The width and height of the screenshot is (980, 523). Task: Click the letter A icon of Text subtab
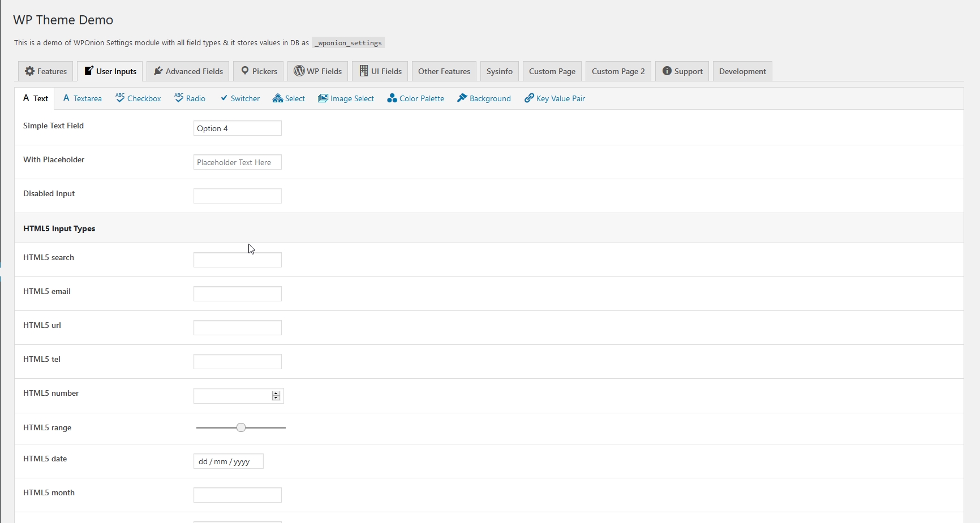pos(26,98)
